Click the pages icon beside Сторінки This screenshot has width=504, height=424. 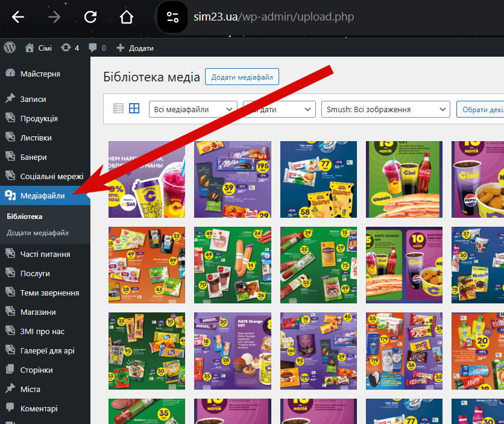pos(10,369)
